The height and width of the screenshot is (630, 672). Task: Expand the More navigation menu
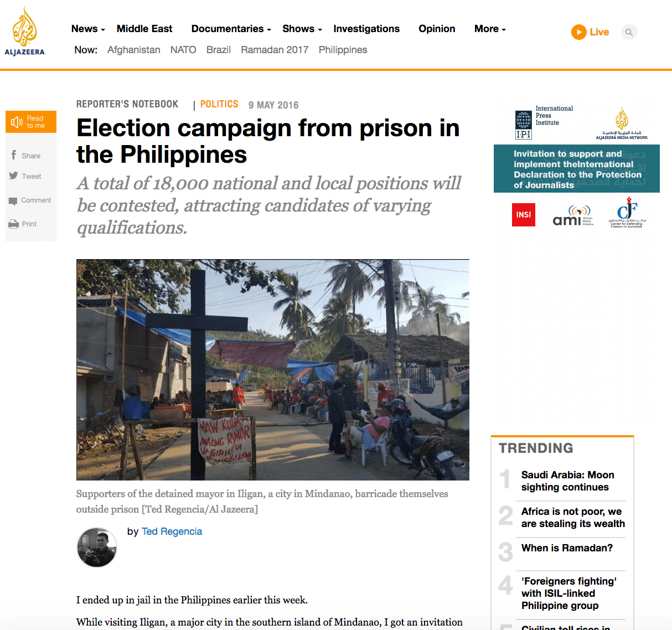click(490, 29)
